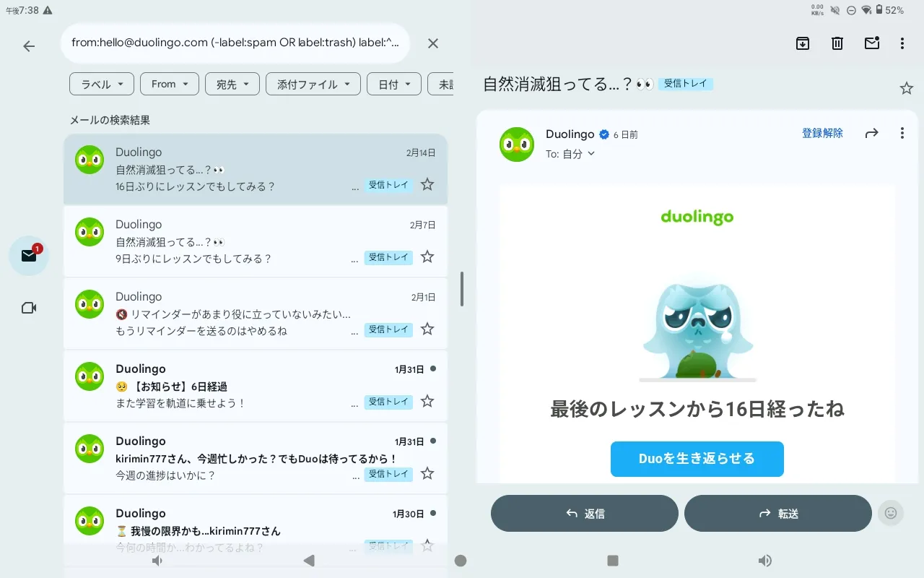This screenshot has width=924, height=578.
Task: Star the kirimin777さん、今週忙しかった email
Action: point(427,473)
